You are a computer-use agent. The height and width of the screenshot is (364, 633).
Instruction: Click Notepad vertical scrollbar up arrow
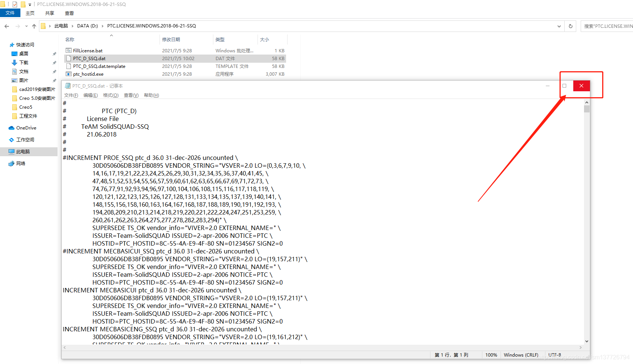coord(587,102)
